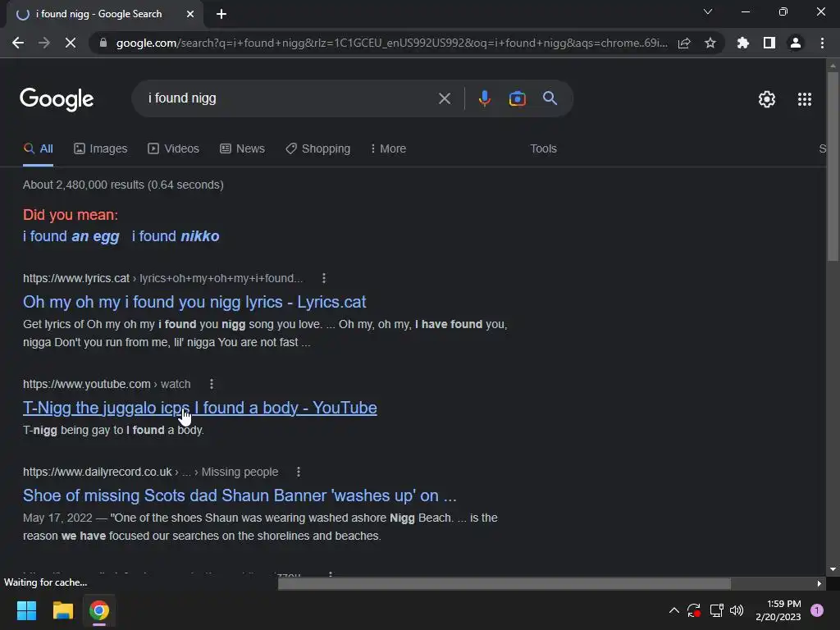The height and width of the screenshot is (630, 840).
Task: Switch to the Videos tab
Action: (174, 149)
